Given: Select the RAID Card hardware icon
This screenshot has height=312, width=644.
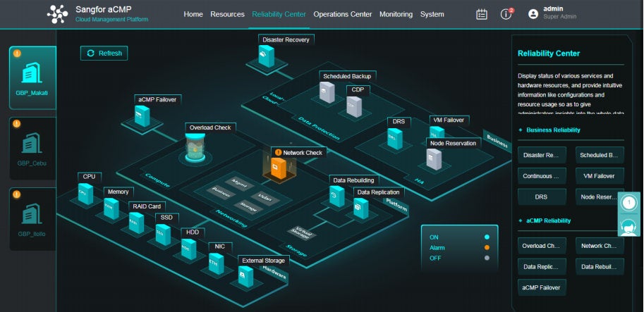Looking at the screenshot, I should pyautogui.click(x=137, y=223).
